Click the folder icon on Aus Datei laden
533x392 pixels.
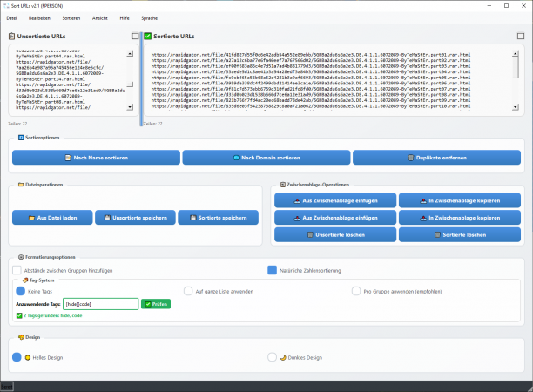coord(31,218)
